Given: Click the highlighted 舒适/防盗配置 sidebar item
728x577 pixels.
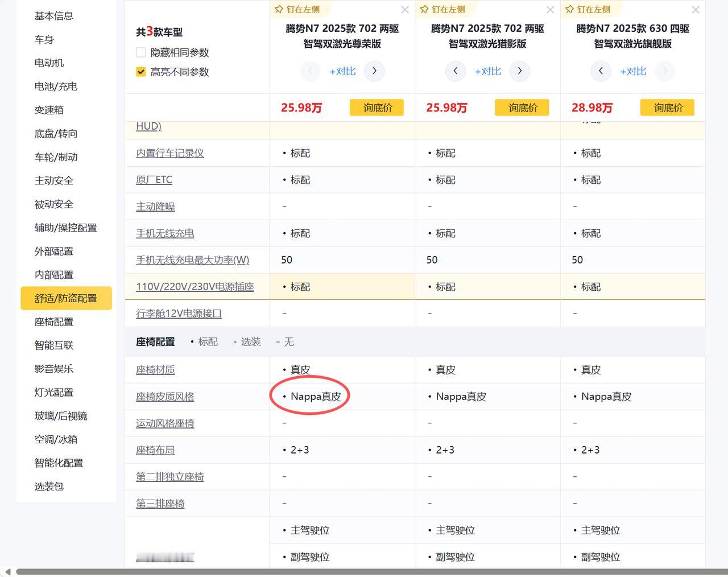Looking at the screenshot, I should pyautogui.click(x=66, y=298).
